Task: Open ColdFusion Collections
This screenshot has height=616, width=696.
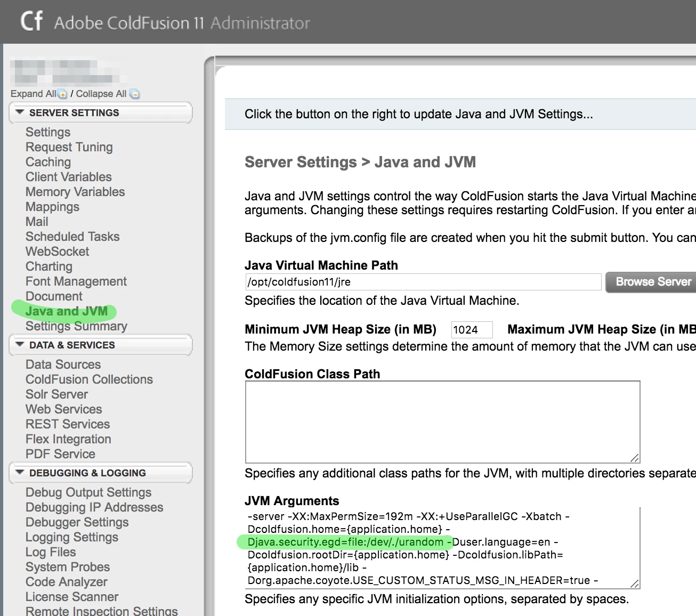Action: tap(89, 379)
